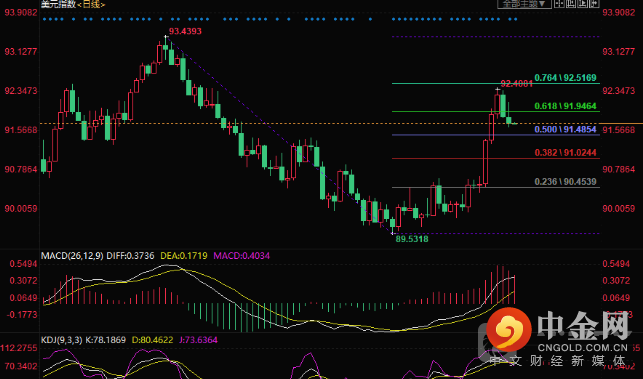Viewport: 643px width, 379px height.
Task: Click 93.1277 on the left price axis
Action: [x=21, y=51]
